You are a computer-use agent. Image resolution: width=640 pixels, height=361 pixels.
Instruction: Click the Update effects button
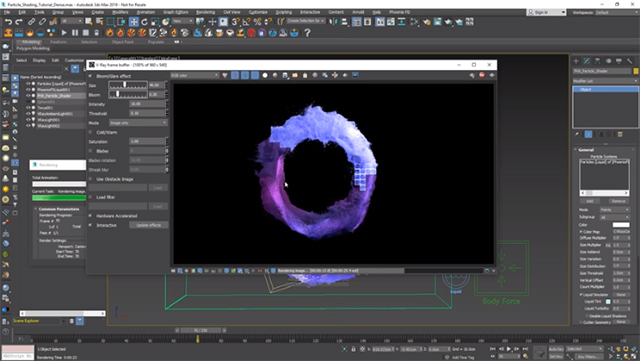pyautogui.click(x=149, y=225)
